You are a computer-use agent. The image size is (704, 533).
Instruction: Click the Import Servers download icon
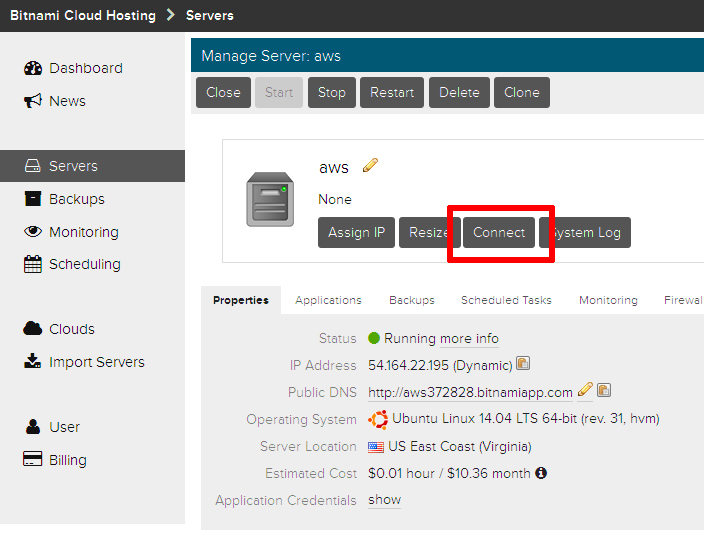(33, 361)
